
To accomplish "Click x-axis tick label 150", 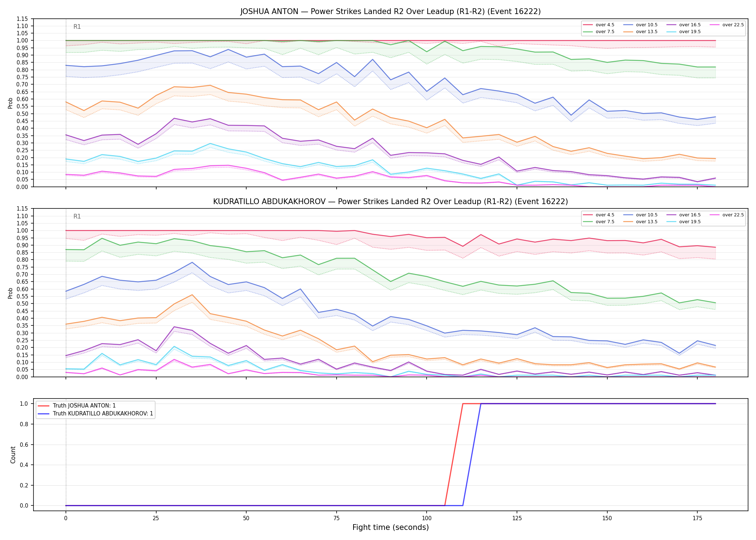I will 607,518.
